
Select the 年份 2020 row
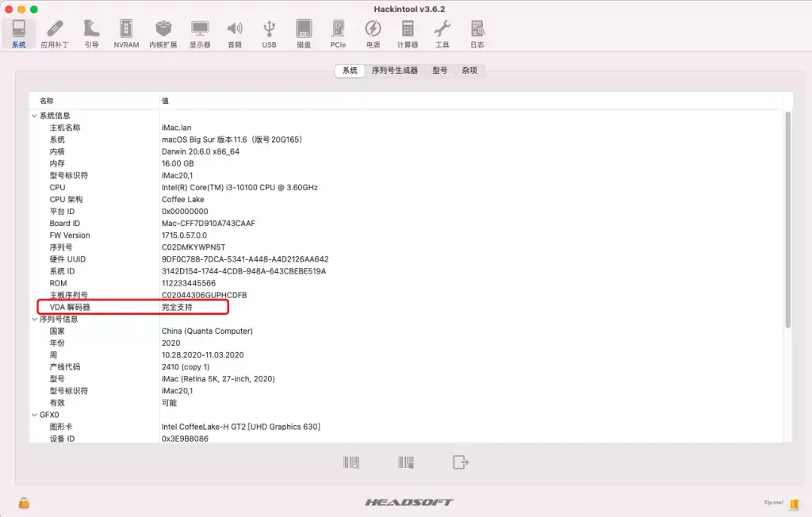pyautogui.click(x=407, y=343)
